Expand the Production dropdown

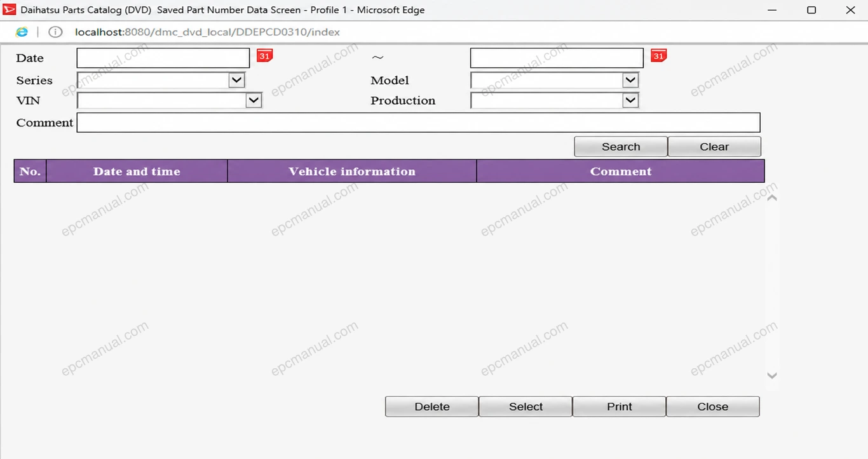click(x=630, y=100)
